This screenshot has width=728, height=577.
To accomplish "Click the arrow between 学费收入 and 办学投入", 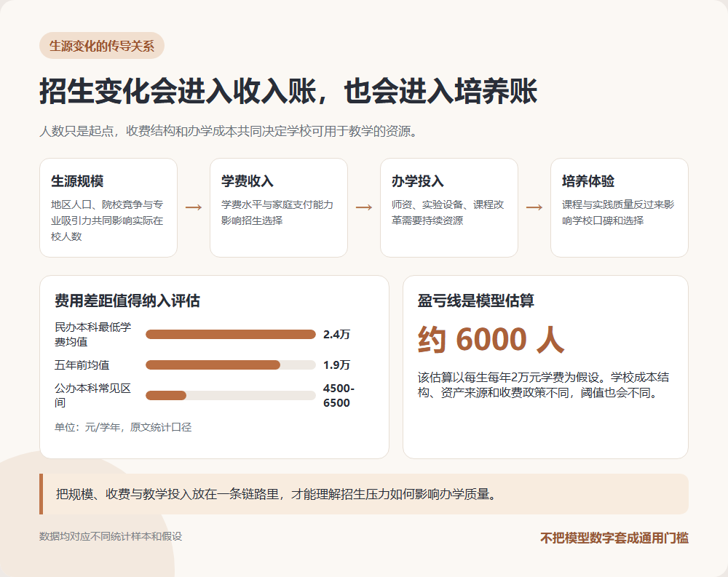I will pyautogui.click(x=364, y=207).
